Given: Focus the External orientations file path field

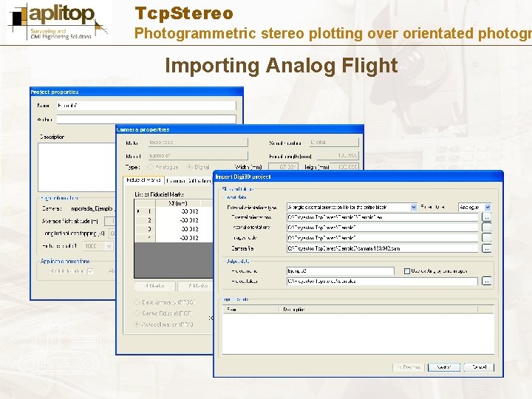Looking at the screenshot, I should [x=383, y=217].
